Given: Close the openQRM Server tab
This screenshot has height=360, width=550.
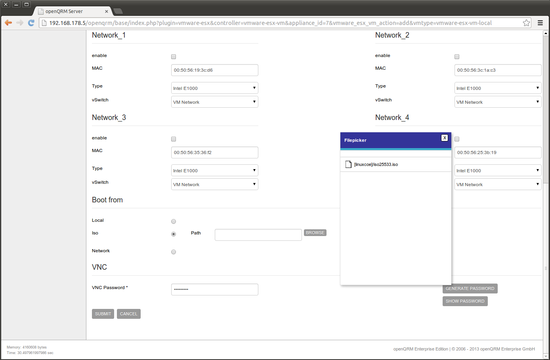Looking at the screenshot, I should tap(106, 11).
